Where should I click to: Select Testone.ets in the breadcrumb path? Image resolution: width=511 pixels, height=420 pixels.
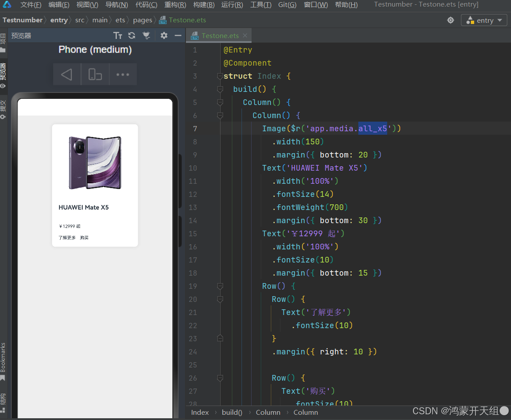182,20
